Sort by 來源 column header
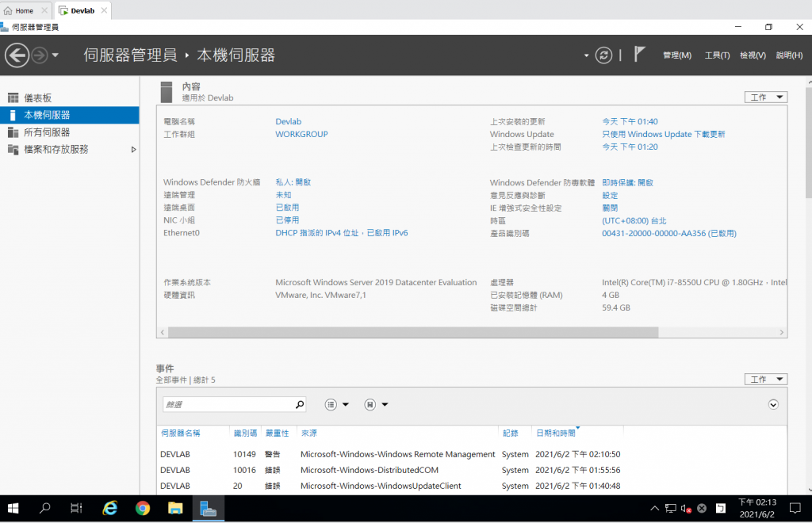This screenshot has width=812, height=523. [x=309, y=433]
